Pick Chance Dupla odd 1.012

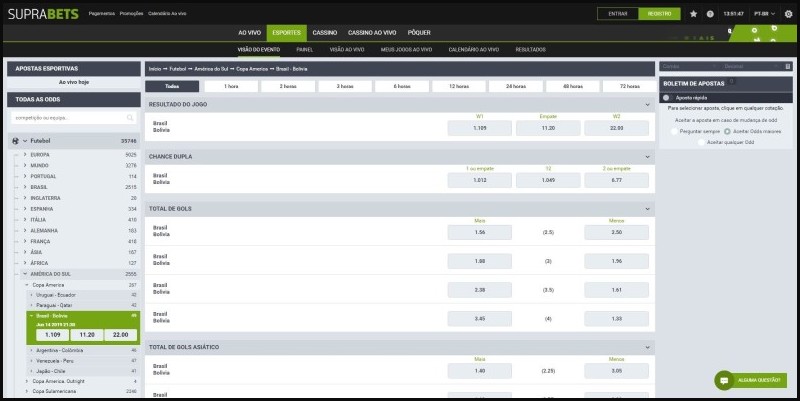[x=480, y=180]
